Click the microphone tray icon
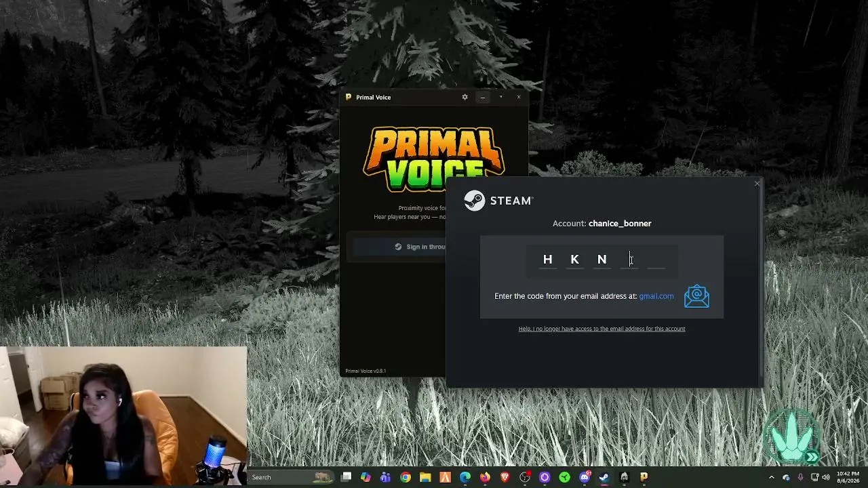The image size is (868, 488). 800,477
